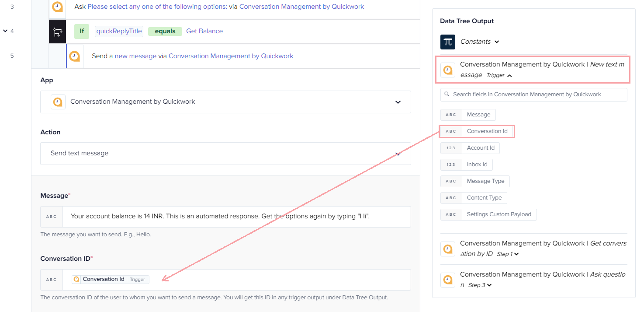Open the Action dropdown showing Send text message
This screenshot has height=312, width=644.
[x=225, y=154]
